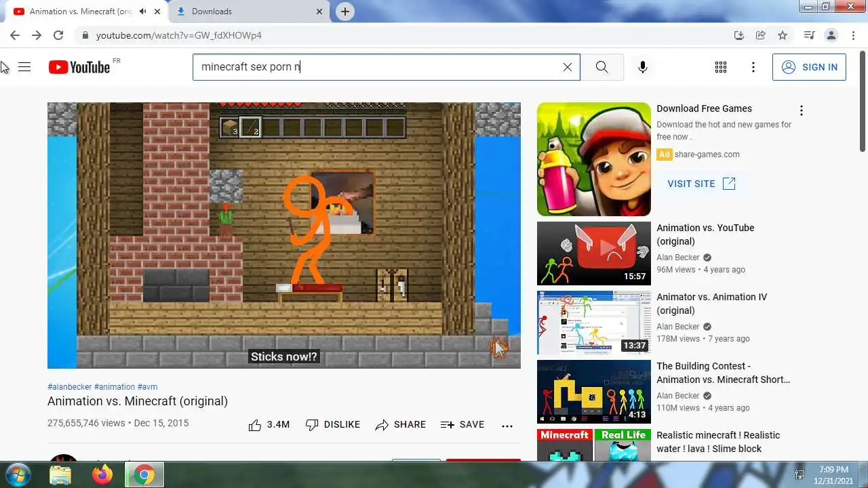Open Chrome three-dot menu
This screenshot has height=488, width=868.
tap(852, 35)
